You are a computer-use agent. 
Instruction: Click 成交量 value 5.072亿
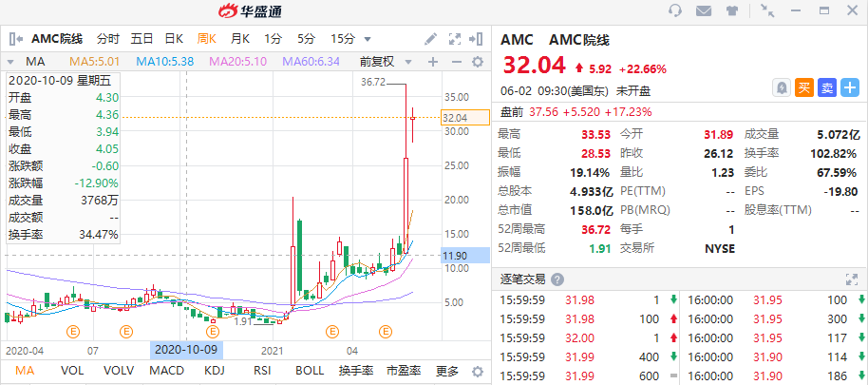[x=839, y=134]
